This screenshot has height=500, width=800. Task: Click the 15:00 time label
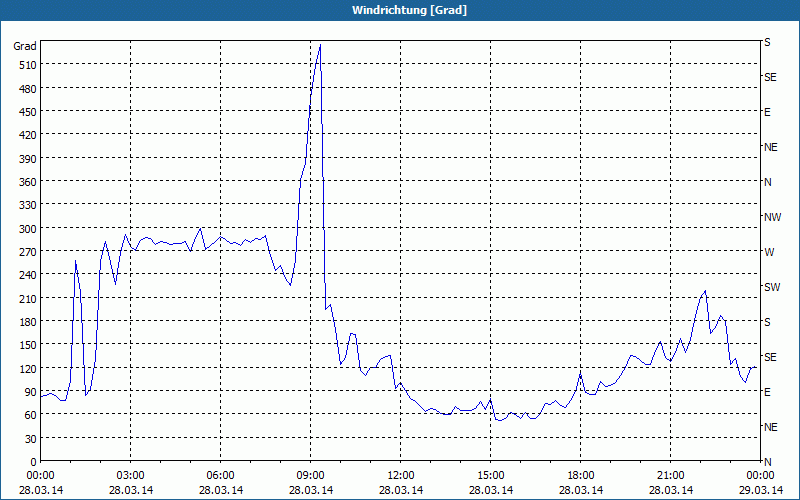click(x=491, y=476)
